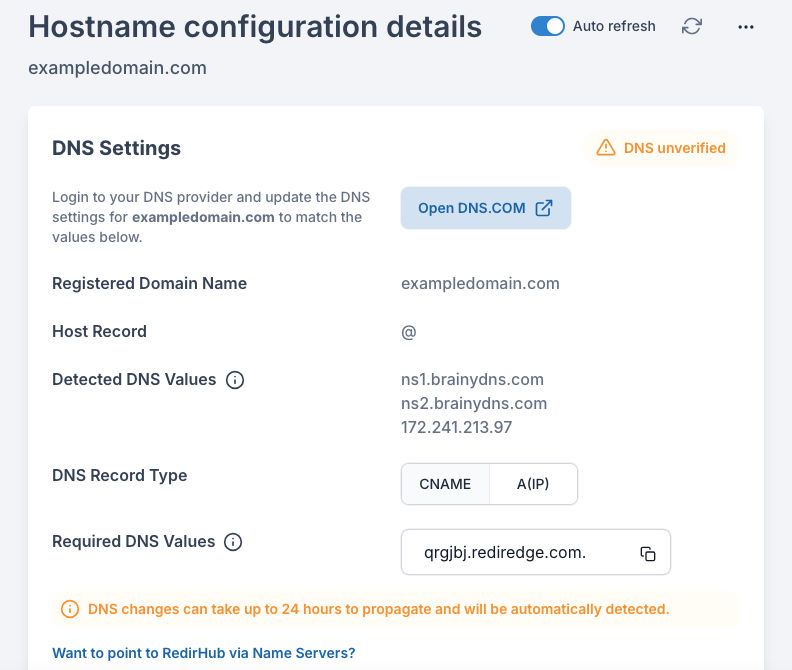Image resolution: width=792 pixels, height=670 pixels.
Task: Click the external link icon on Open DNS.COM
Action: [x=544, y=208]
